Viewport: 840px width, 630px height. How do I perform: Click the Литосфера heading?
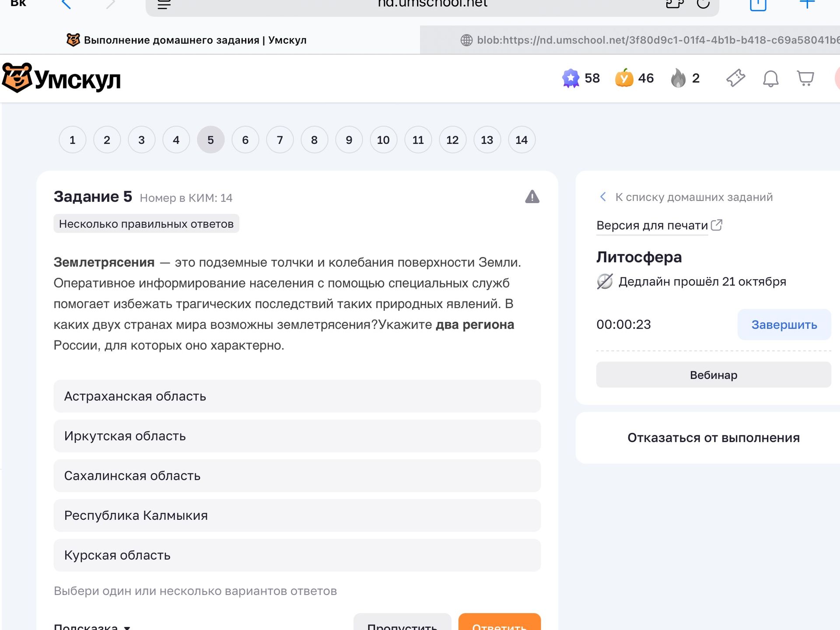click(639, 257)
